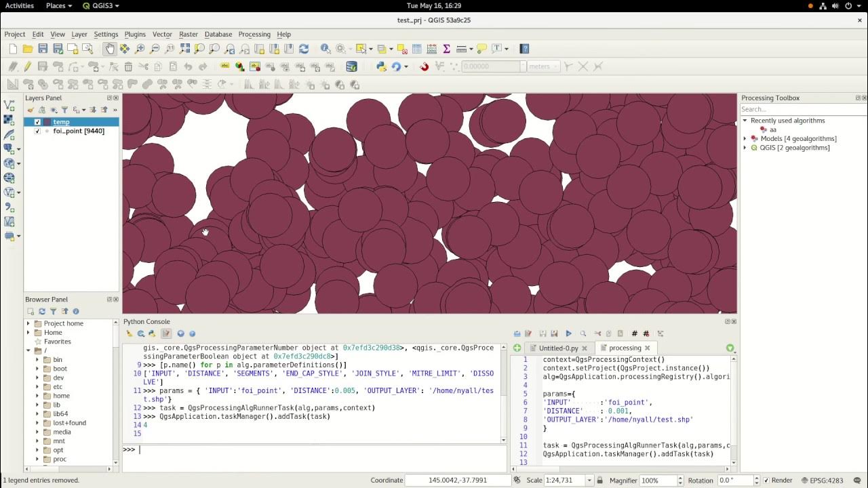The width and height of the screenshot is (868, 488).
Task: Toggle visibility of the temp layer
Action: point(37,122)
